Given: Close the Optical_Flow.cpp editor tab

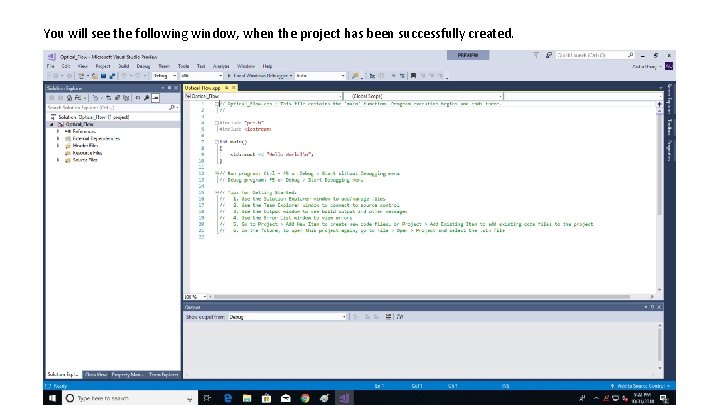Looking at the screenshot, I should pyautogui.click(x=234, y=88).
